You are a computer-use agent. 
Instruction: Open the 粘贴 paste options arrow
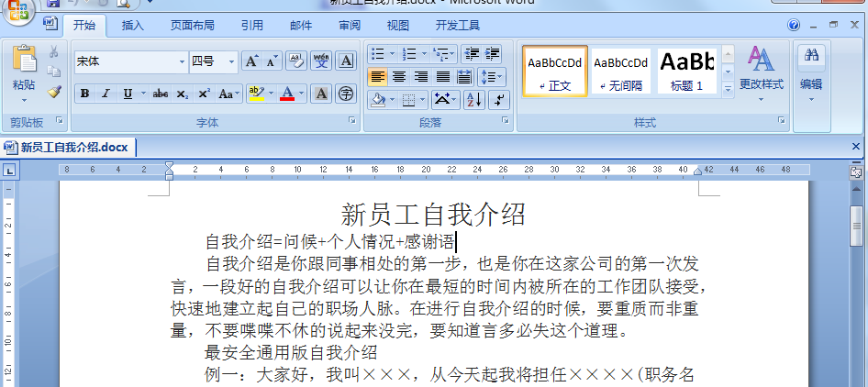coord(25,100)
